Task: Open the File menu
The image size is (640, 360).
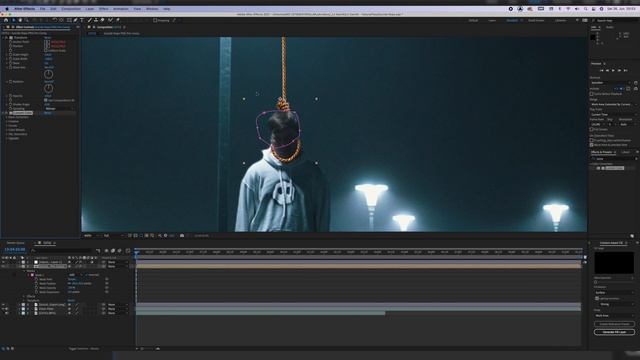Action: click(42, 9)
